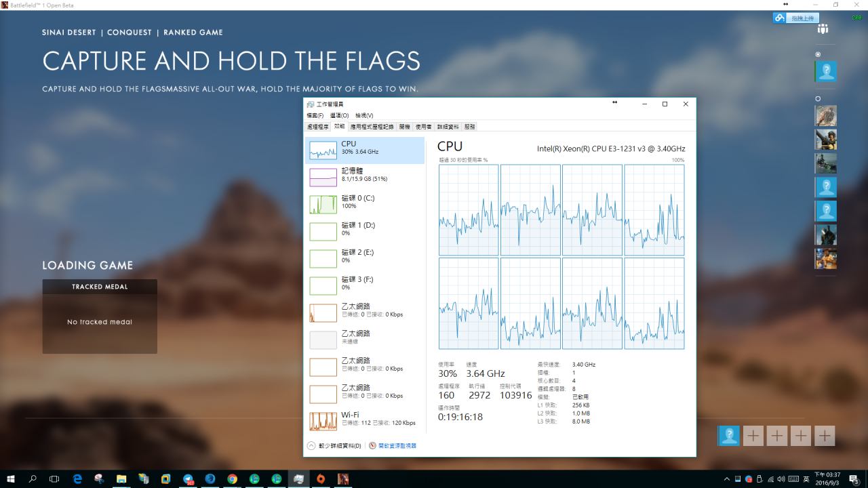Open Resource Monitor via 開啟資源監視器 link
This screenshot has height=488, width=868.
coord(393,446)
